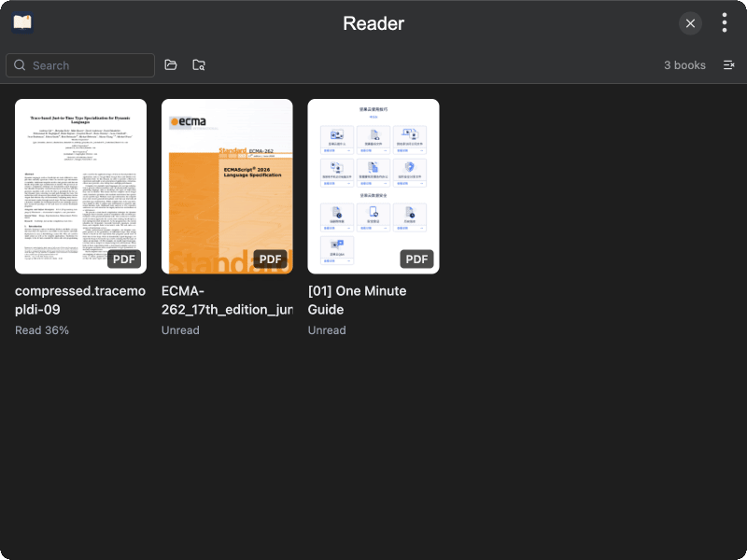Click the list clear icon beside 3 books
Viewport: 747px width, 560px height.
pos(728,64)
